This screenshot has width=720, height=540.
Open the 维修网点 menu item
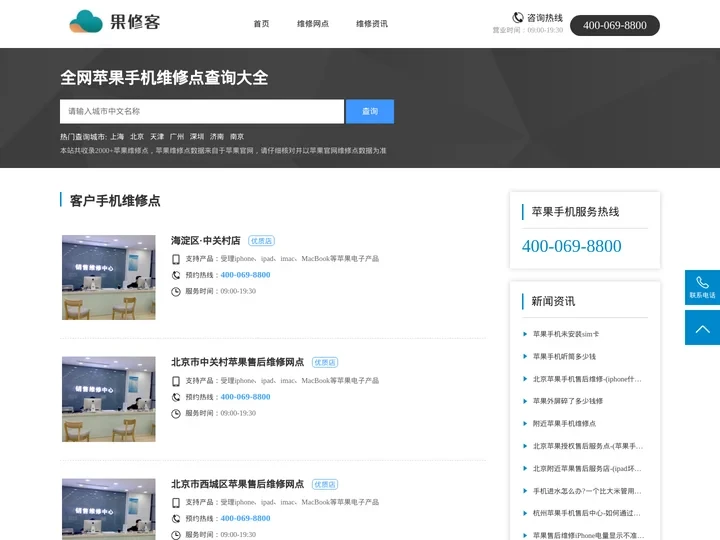[313, 23]
